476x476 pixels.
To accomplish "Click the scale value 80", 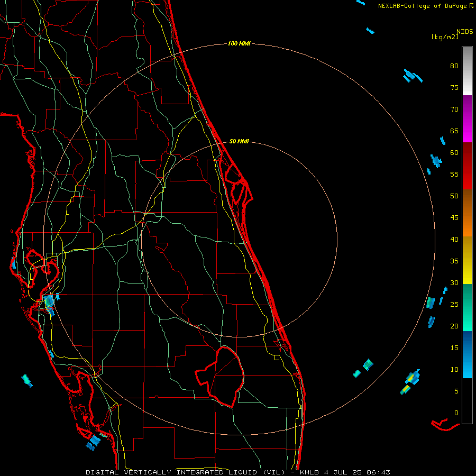I will coord(454,66).
